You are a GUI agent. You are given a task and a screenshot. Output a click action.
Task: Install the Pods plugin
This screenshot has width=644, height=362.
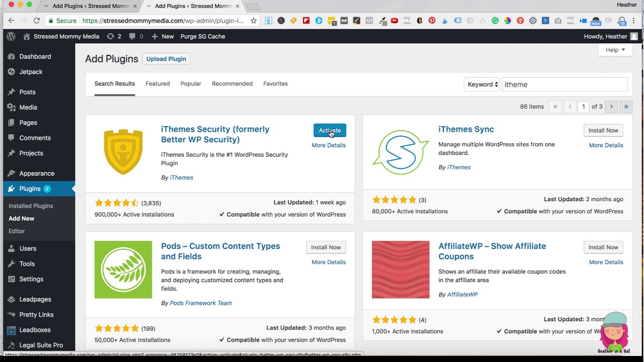(x=326, y=247)
